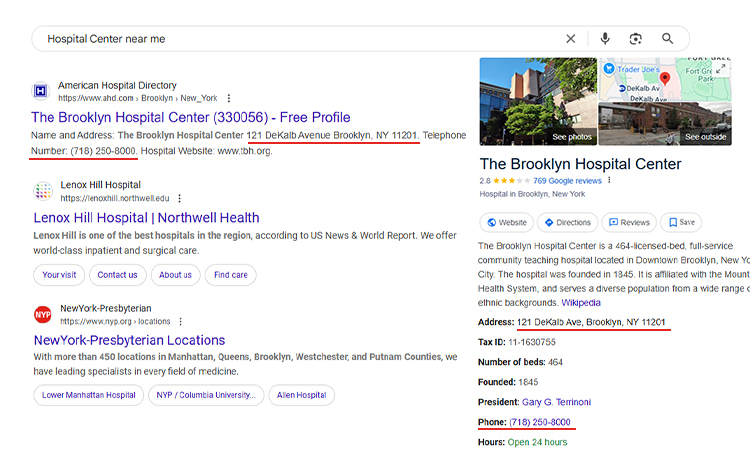Click the American Hospital Directory favicon
Image resolution: width=750 pixels, height=450 pixels.
[x=41, y=91]
